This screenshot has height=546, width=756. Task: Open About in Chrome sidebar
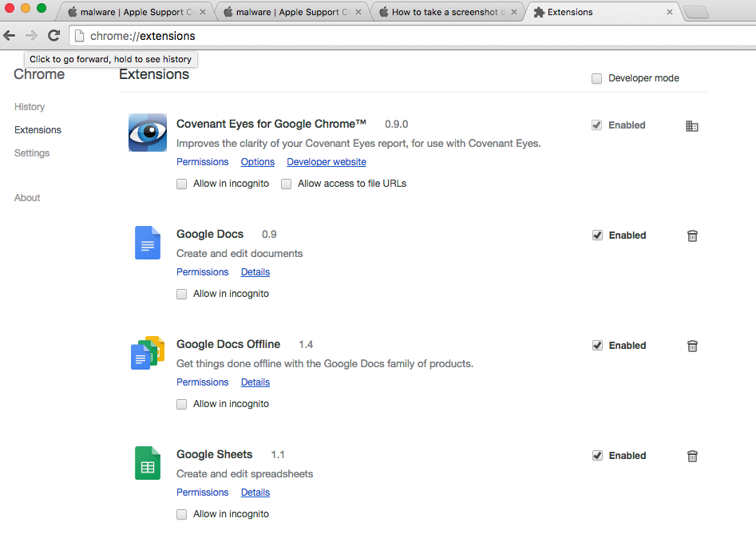[27, 198]
